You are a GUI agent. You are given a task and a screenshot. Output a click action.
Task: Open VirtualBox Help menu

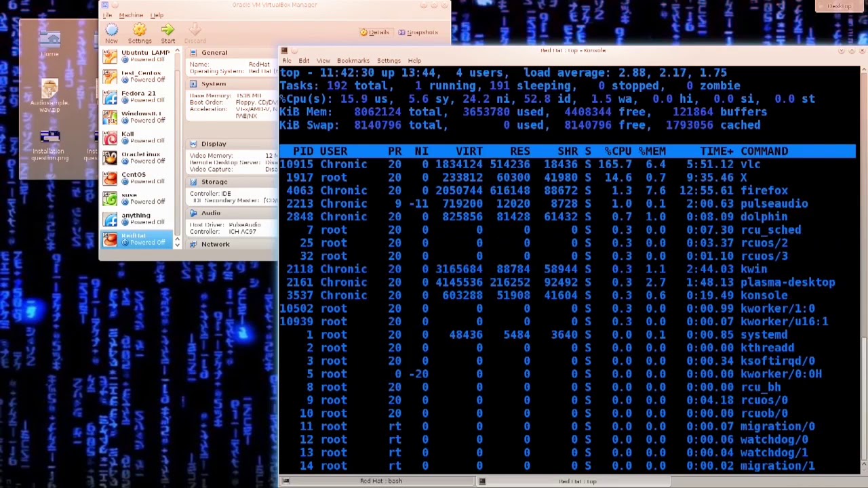(x=157, y=15)
